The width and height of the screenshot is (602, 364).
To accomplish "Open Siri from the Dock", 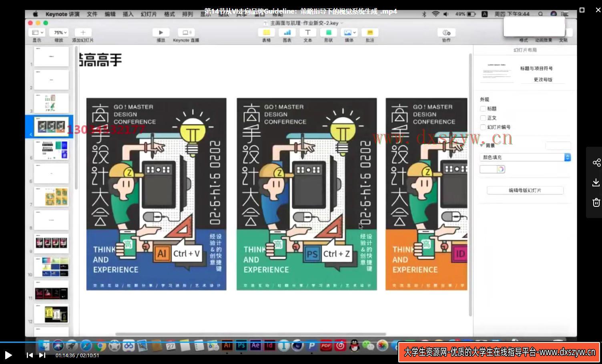I will click(x=58, y=345).
